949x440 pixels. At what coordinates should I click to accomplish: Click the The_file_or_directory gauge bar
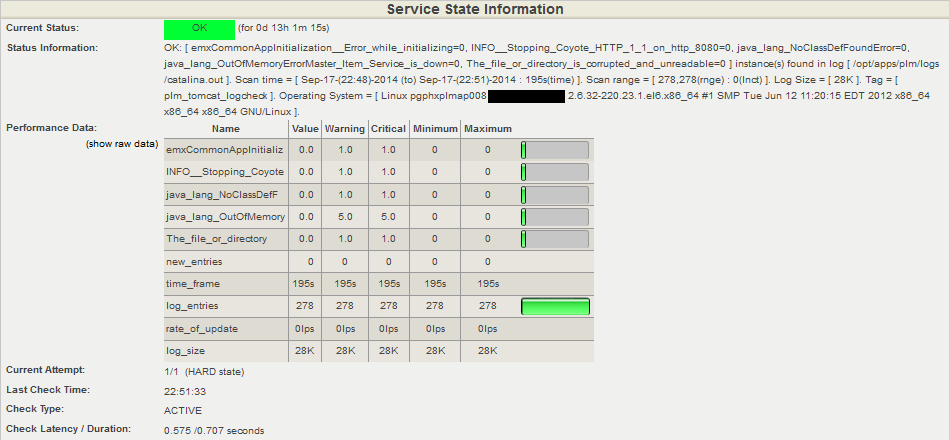(555, 239)
